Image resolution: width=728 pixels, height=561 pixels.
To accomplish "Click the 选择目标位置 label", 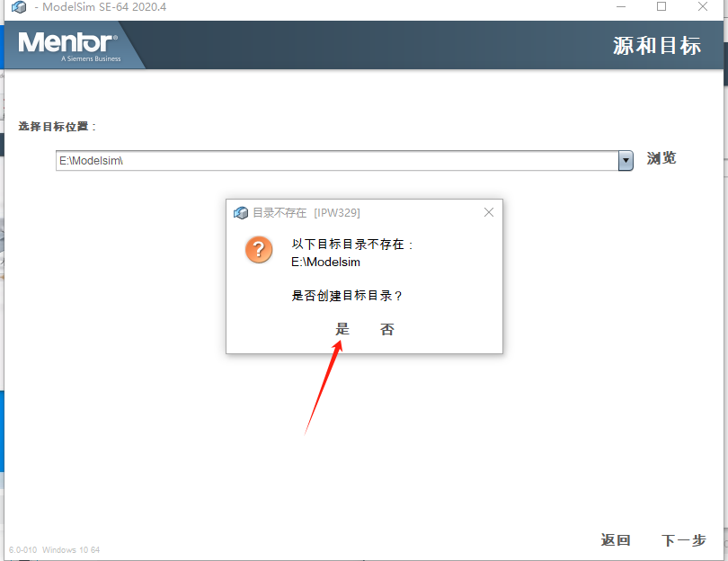I will (58, 127).
